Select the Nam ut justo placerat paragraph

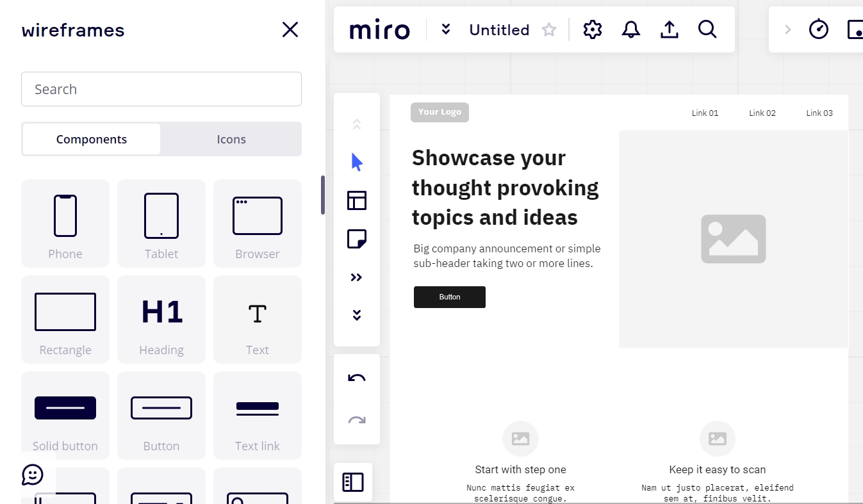pos(718,493)
